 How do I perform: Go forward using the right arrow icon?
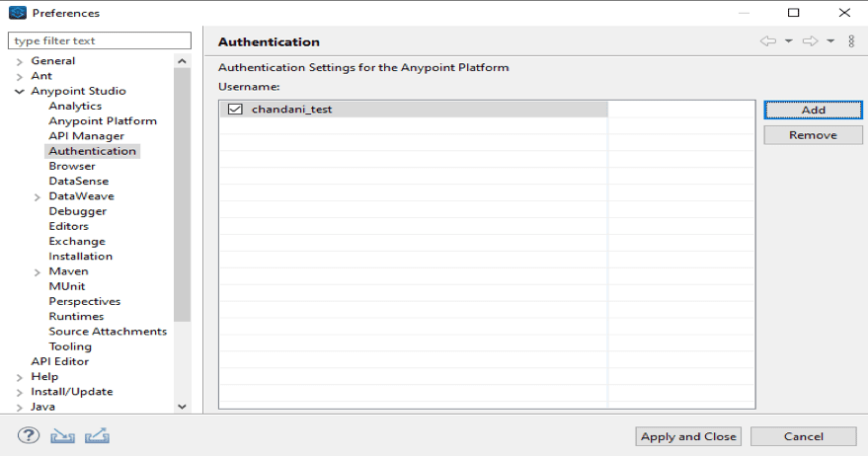tap(811, 40)
